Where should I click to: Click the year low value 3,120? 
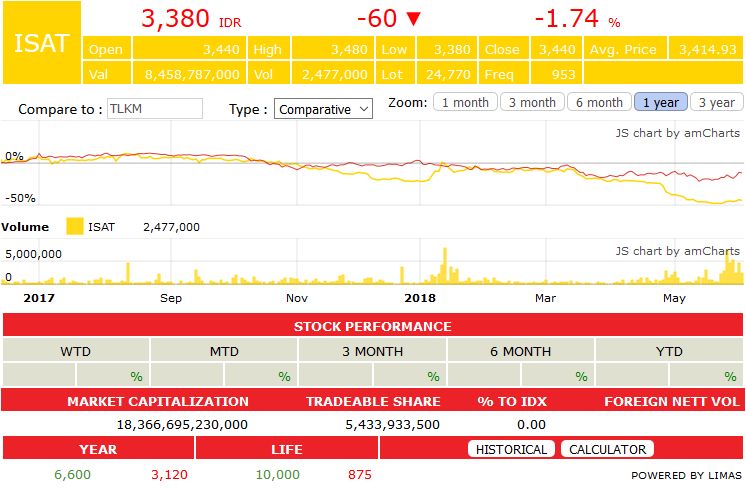click(169, 474)
